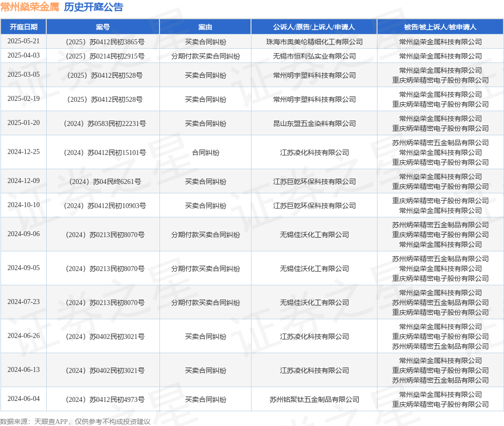
Task: Select date cell 2025-03-05
Action: tap(24, 75)
